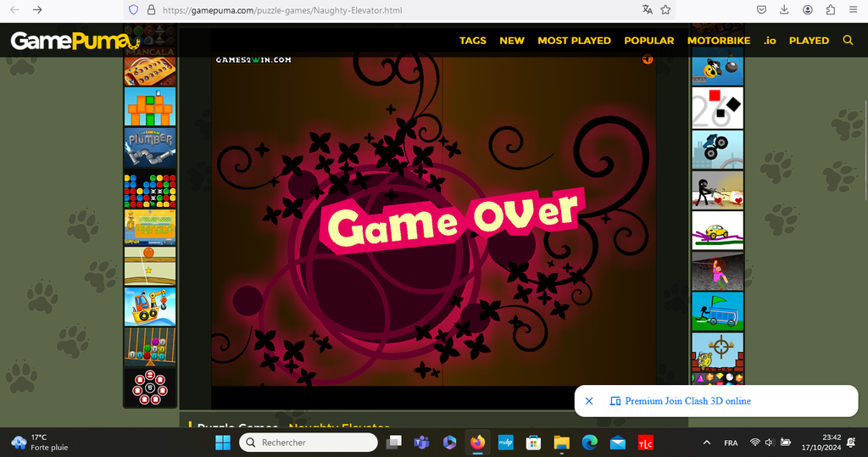868x457 pixels.
Task: Dismiss the Clash 3D notification popup
Action: click(x=589, y=401)
